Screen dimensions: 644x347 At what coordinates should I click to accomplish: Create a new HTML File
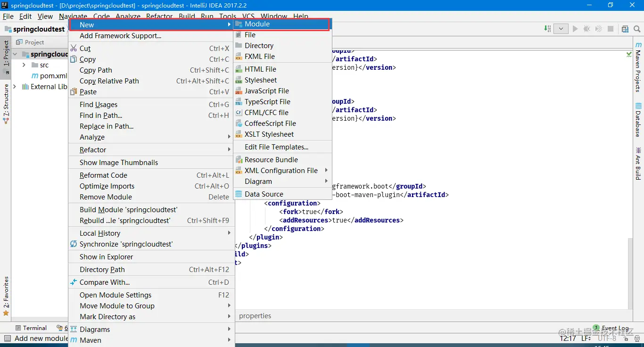[x=283, y=69]
